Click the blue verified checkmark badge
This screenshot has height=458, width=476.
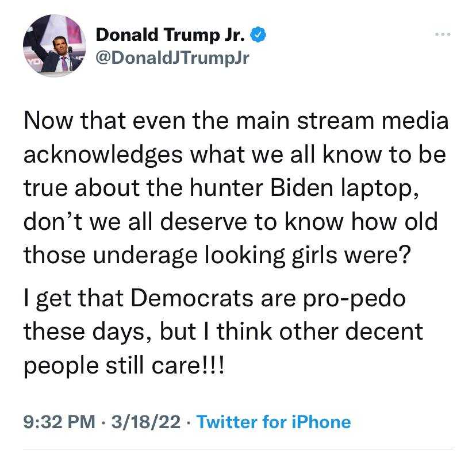tap(258, 34)
